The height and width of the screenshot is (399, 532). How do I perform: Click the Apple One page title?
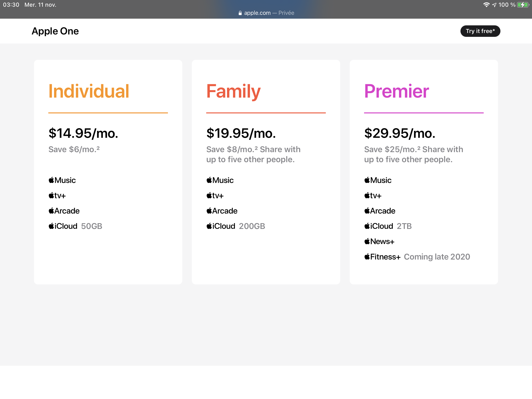point(55,31)
